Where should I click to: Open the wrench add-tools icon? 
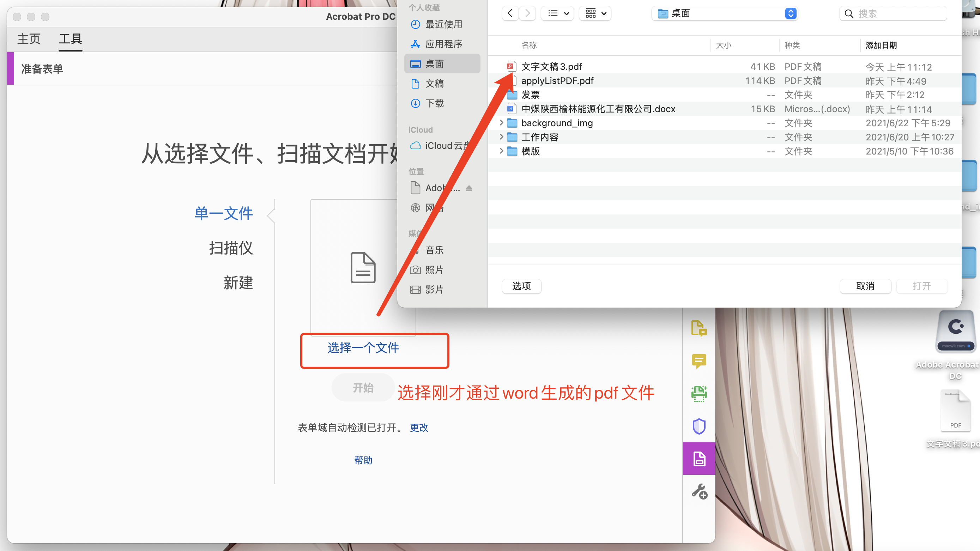tap(699, 492)
